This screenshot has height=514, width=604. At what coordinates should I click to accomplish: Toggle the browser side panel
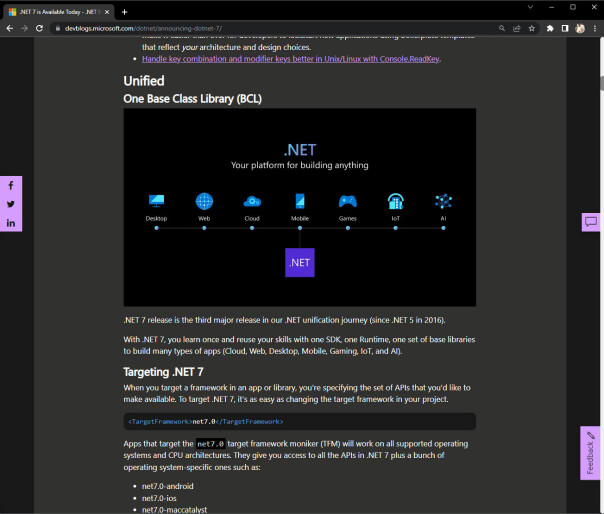coord(565,28)
